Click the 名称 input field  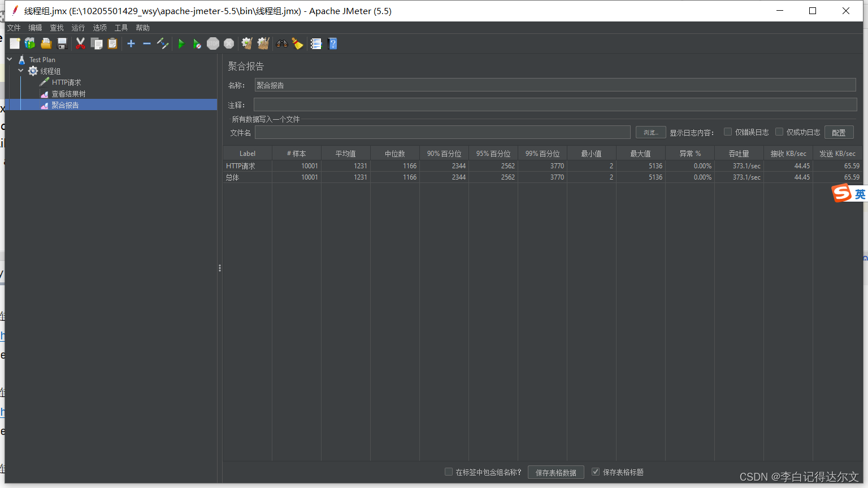pyautogui.click(x=555, y=85)
